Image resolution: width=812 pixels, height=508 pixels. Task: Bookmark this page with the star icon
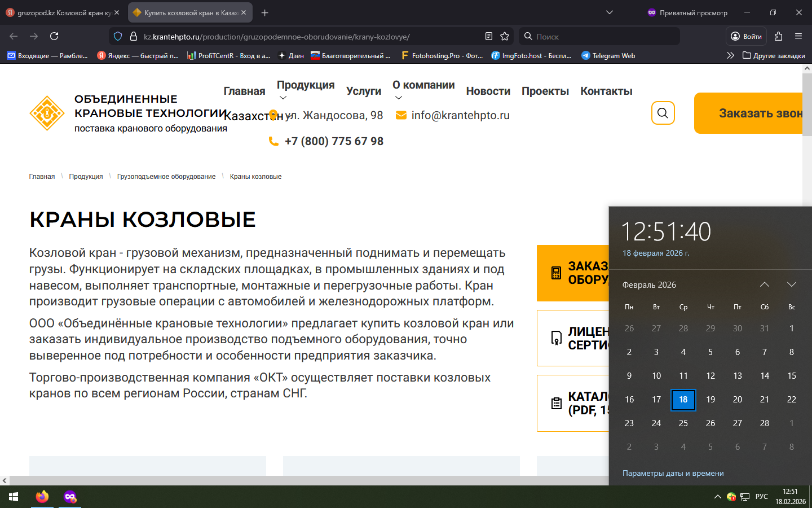click(x=505, y=36)
